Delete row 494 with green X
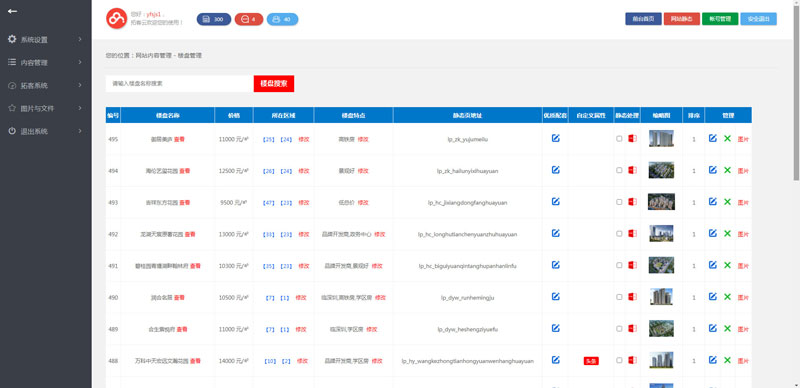Viewport: 800px width, 388px height. pos(727,170)
